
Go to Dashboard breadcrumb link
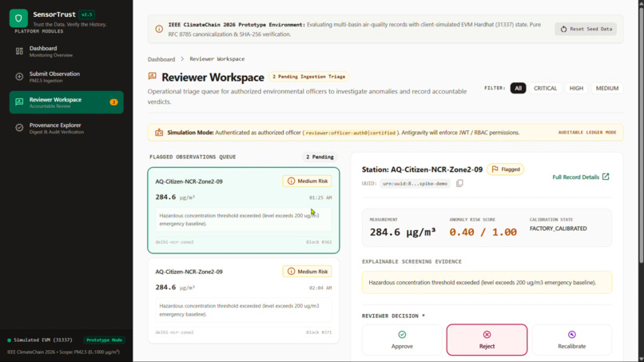click(161, 59)
